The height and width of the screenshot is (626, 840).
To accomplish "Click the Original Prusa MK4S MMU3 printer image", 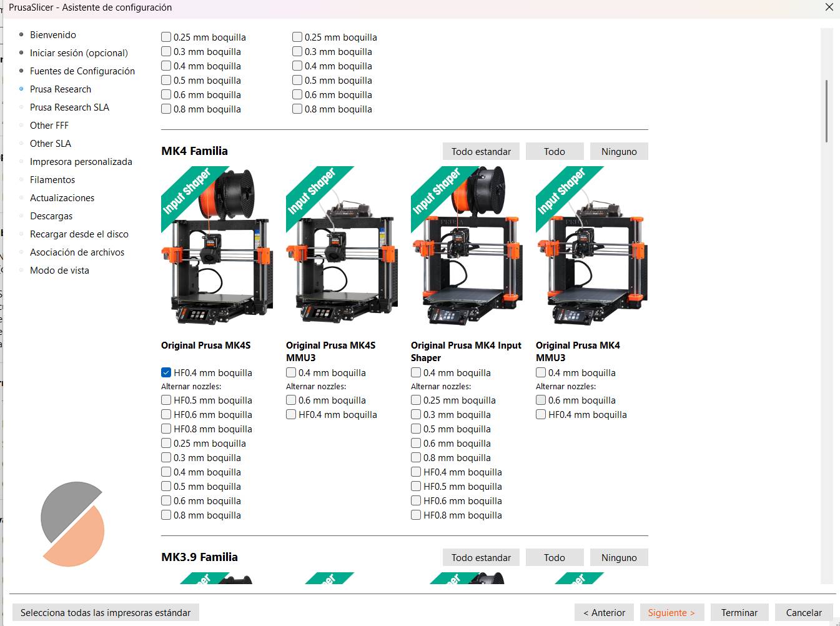I will point(342,246).
